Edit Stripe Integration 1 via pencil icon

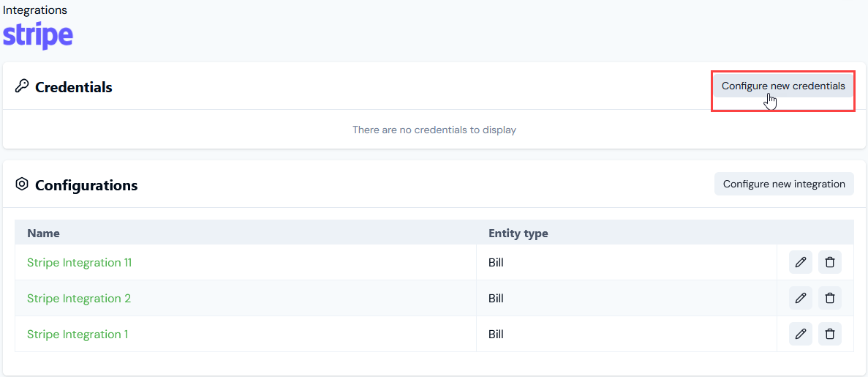coord(800,334)
